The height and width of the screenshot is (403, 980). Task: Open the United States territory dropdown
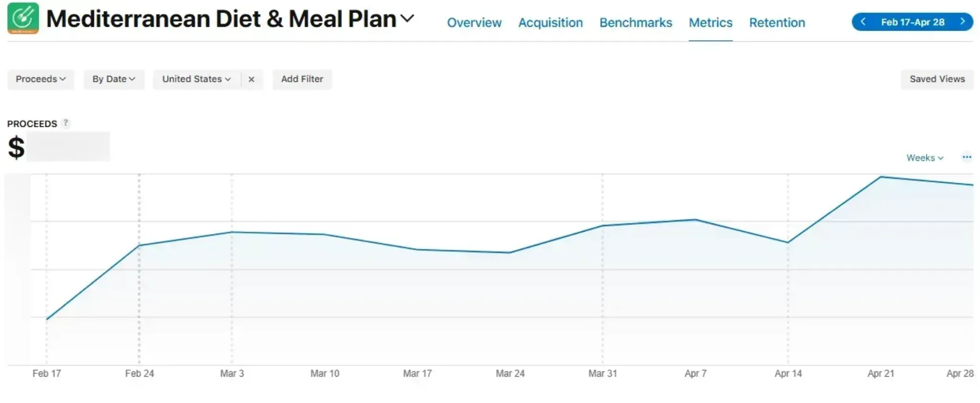coord(196,79)
